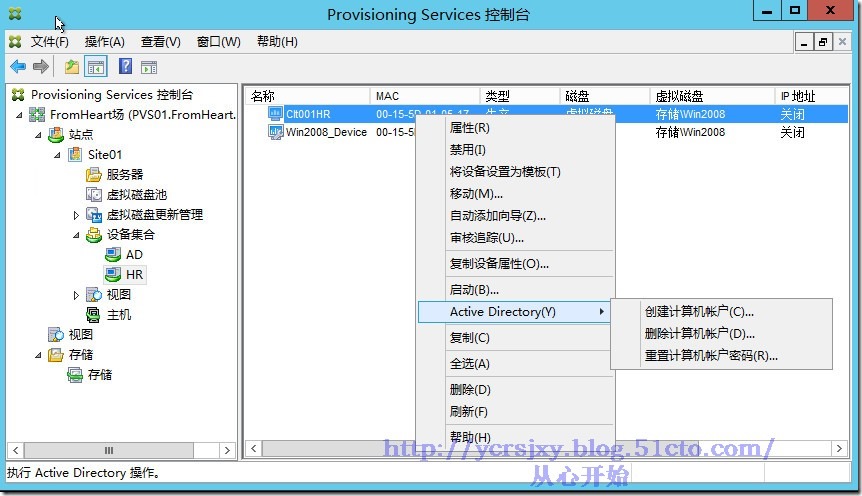This screenshot has height=496, width=862.
Task: Click the Back arrow toolbar icon
Action: [x=18, y=67]
